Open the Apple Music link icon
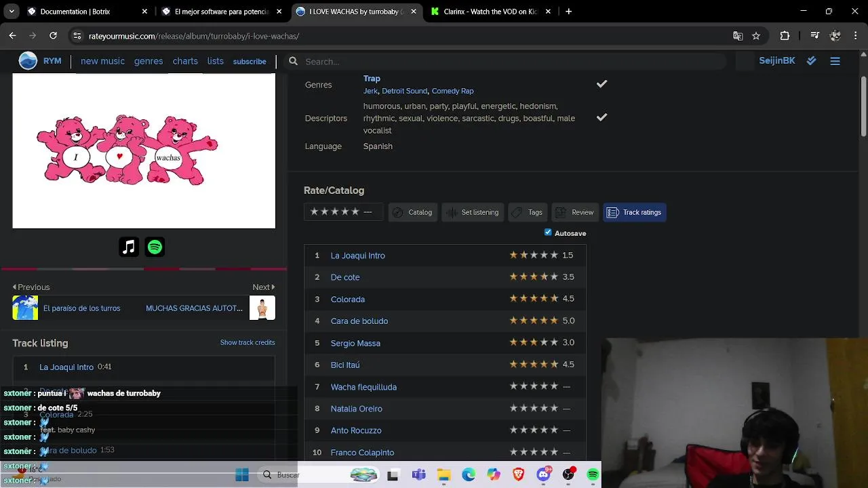 (129, 247)
